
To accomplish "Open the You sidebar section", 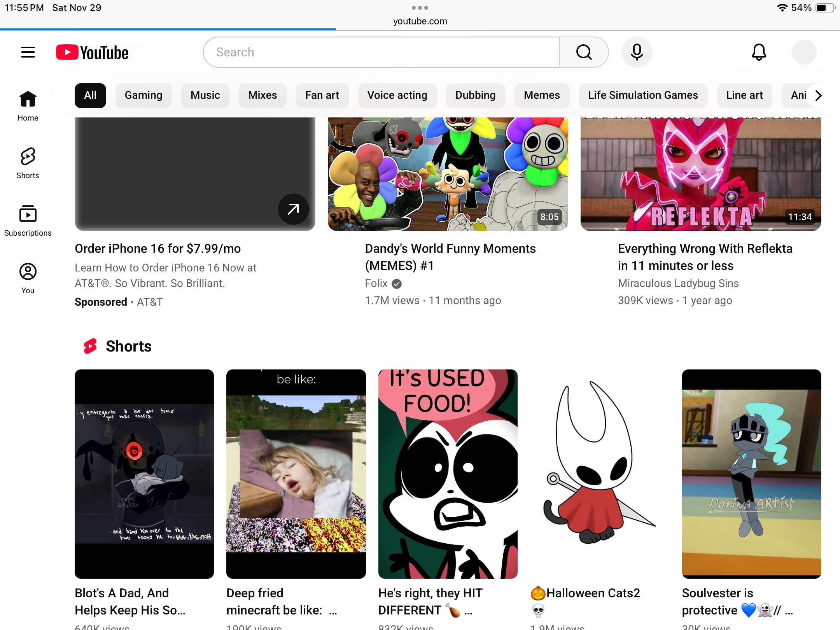I will 28,278.
